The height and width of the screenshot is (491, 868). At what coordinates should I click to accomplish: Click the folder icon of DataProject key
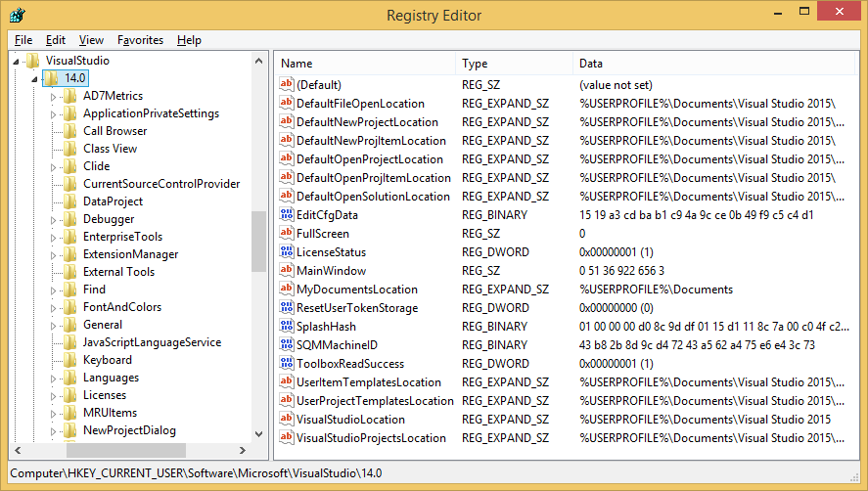[69, 201]
